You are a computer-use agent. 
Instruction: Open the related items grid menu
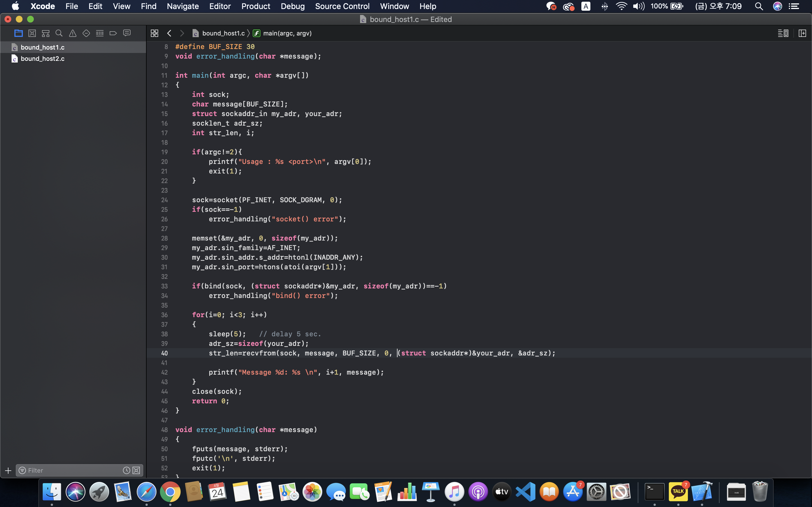tap(154, 33)
